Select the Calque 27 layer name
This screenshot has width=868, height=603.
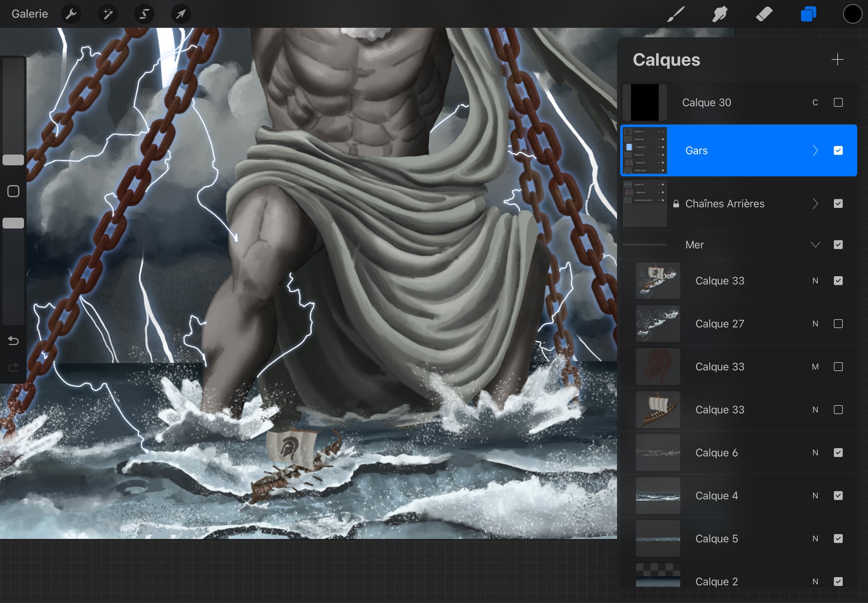(720, 324)
